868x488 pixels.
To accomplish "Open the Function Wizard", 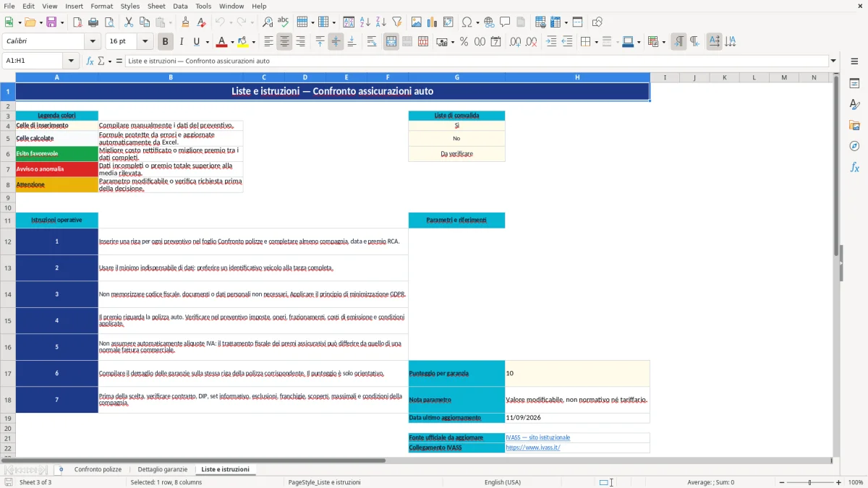I will 90,61.
